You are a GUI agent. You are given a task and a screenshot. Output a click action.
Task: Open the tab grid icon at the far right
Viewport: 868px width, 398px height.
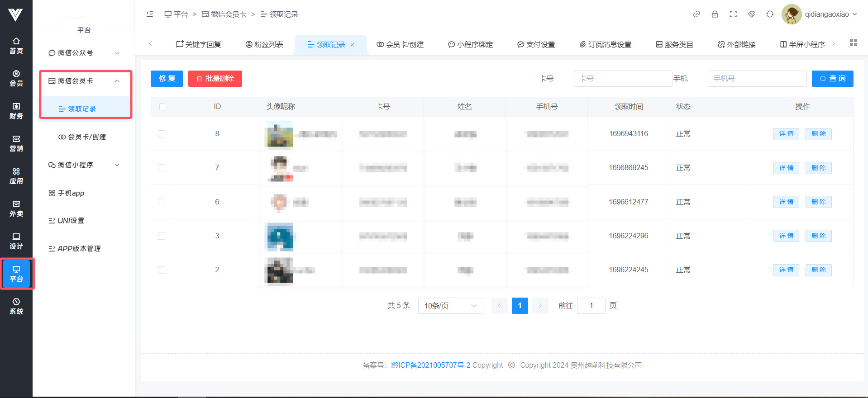(x=854, y=43)
